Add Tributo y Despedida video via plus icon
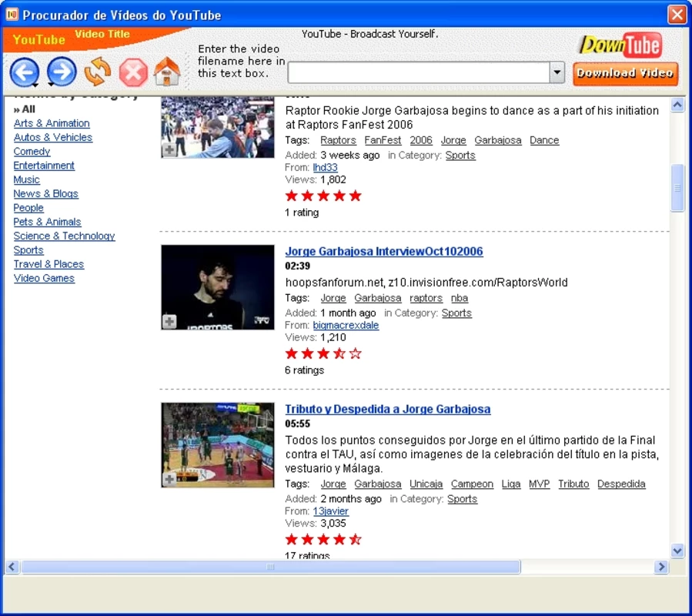The image size is (692, 616). click(x=169, y=479)
